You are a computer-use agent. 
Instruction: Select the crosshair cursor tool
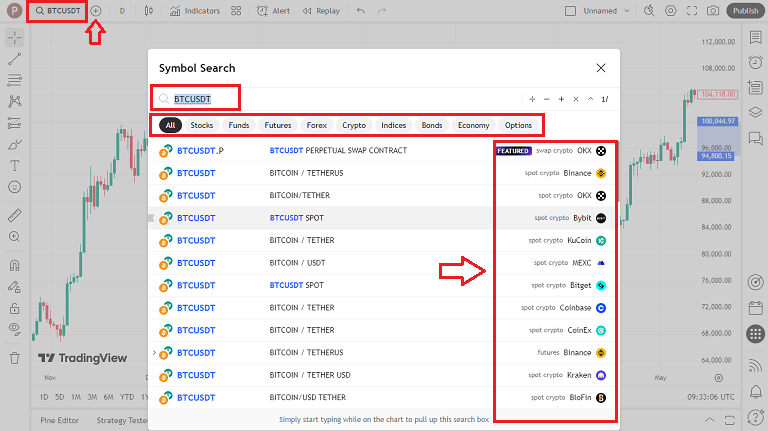coord(15,38)
